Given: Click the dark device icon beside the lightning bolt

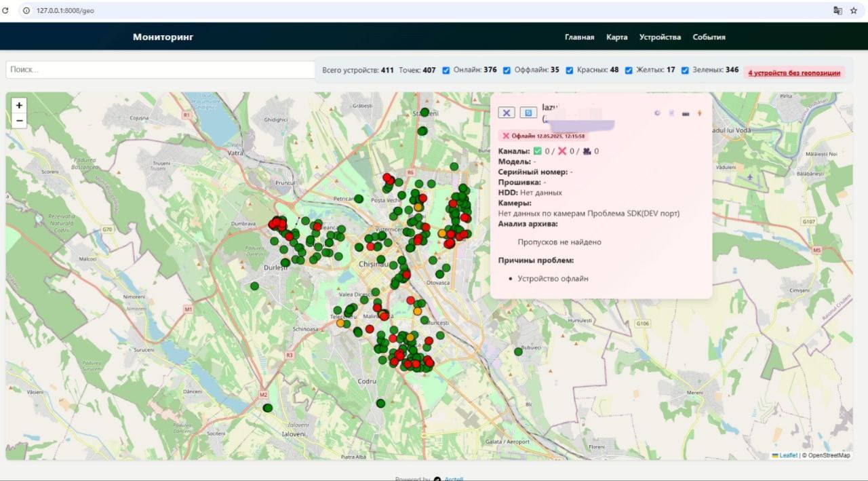Looking at the screenshot, I should (x=686, y=113).
